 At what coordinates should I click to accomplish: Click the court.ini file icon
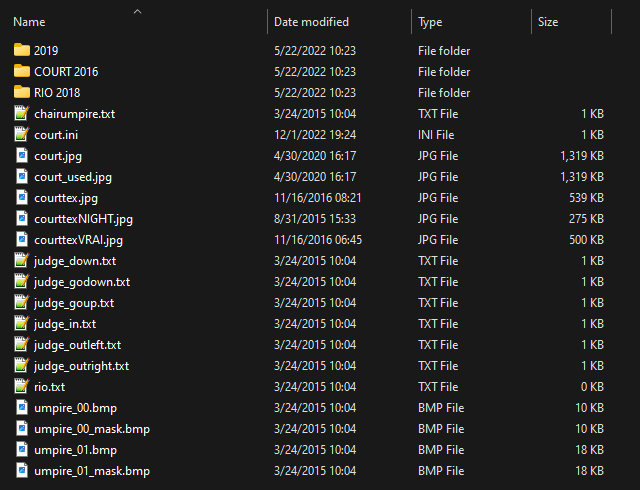[22, 134]
